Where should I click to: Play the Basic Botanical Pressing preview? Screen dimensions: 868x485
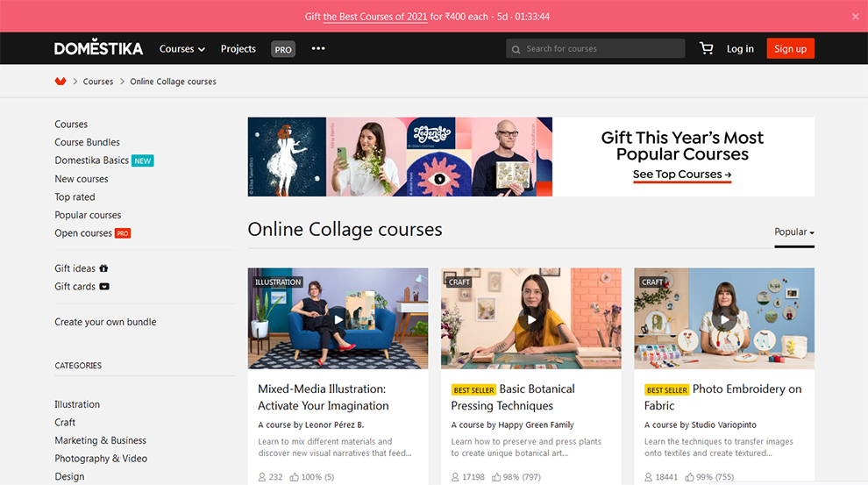pyautogui.click(x=530, y=319)
